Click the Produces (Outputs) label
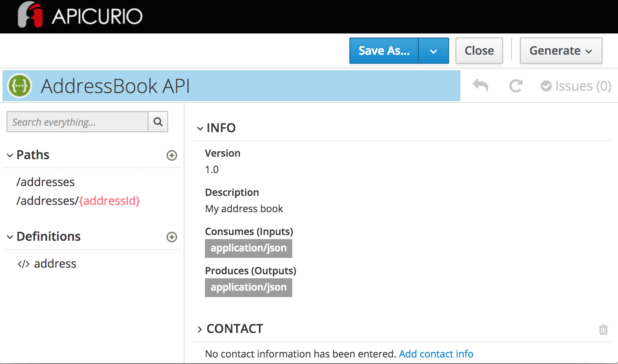Image resolution: width=618 pixels, height=364 pixels. (251, 271)
